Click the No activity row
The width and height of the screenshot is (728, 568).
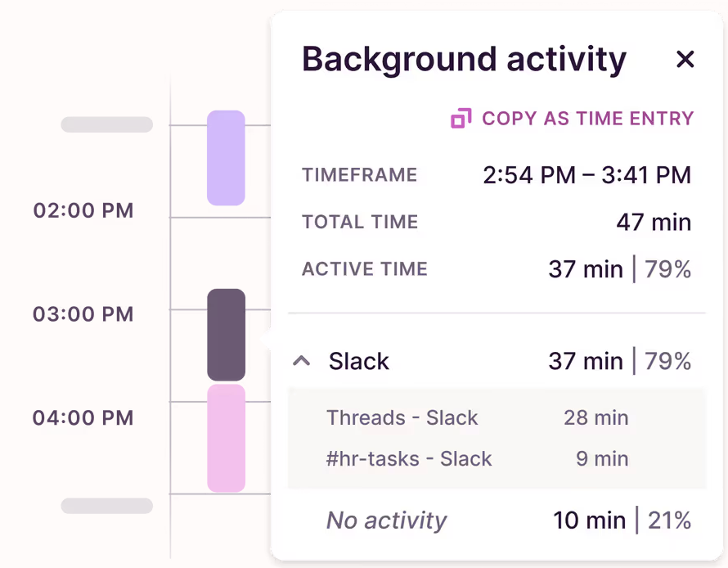387,520
